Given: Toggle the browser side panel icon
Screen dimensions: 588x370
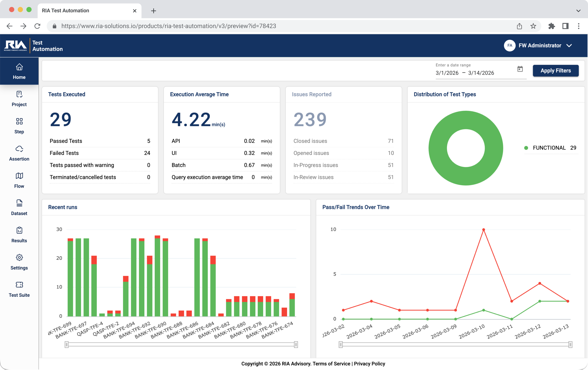Looking at the screenshot, I should (x=565, y=26).
